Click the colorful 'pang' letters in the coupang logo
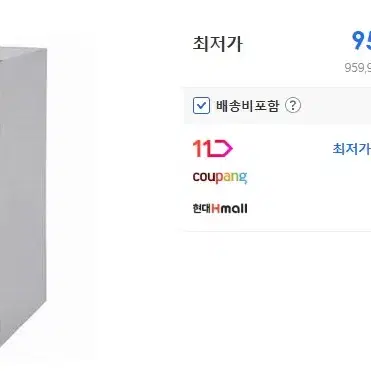 pos(234,178)
